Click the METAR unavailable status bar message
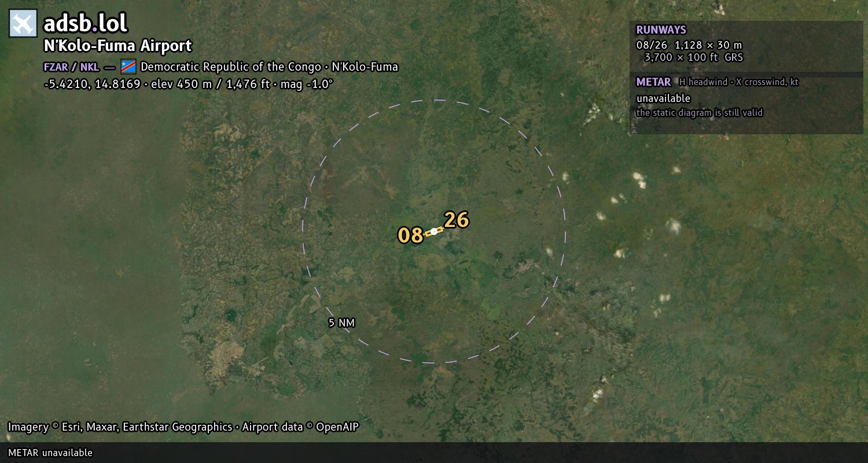Viewport: 868px width, 463px height. (x=50, y=453)
